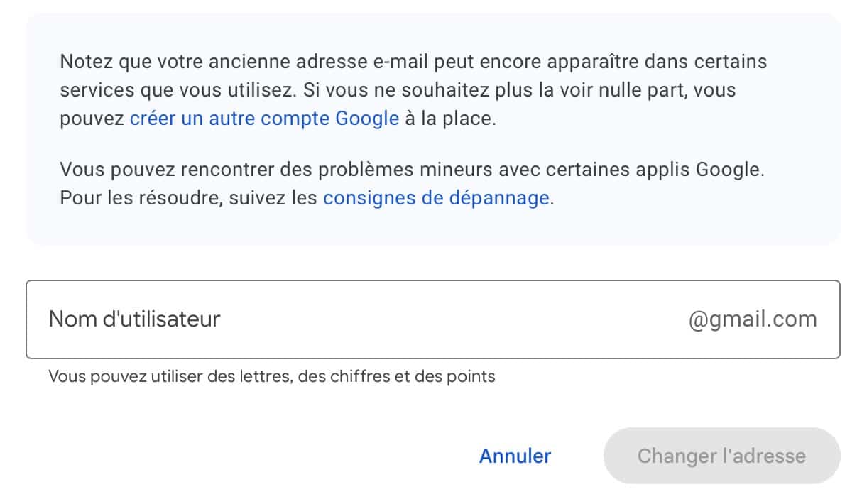Viewport: 862px width, 504px height.
Task: Click the paragraph starting "Vous pouvez rencontrer"
Action: [413, 170]
